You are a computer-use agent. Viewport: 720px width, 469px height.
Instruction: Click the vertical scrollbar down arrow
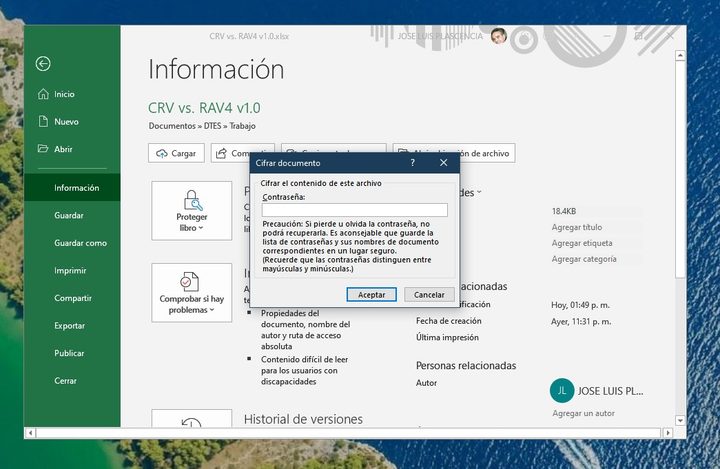pyautogui.click(x=680, y=420)
